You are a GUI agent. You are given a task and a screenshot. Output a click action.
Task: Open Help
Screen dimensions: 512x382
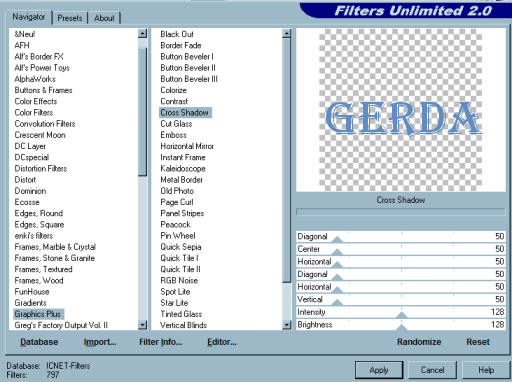pyautogui.click(x=486, y=370)
